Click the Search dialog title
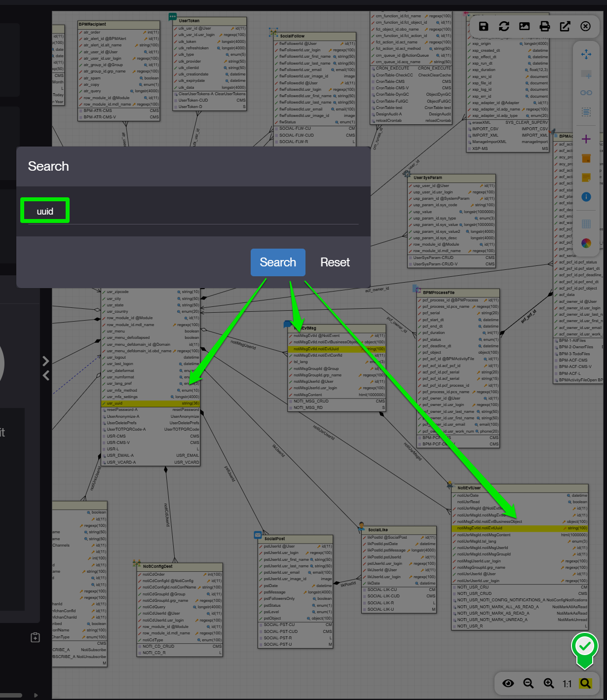 point(48,166)
